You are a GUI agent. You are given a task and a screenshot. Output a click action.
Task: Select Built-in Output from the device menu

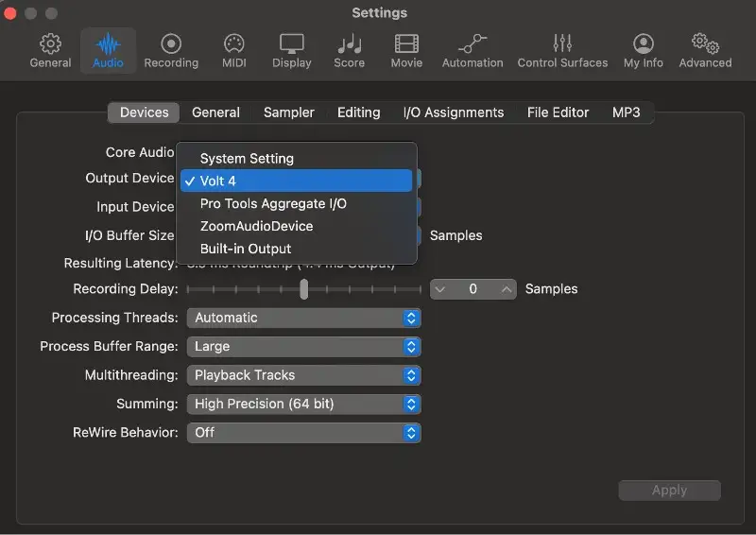(x=246, y=249)
